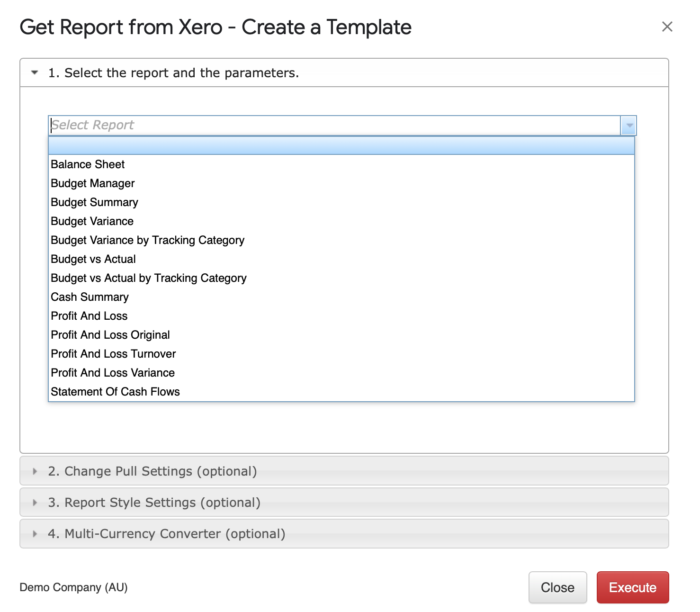Click into the Select Report input field
This screenshot has width=700, height=612.
(334, 126)
